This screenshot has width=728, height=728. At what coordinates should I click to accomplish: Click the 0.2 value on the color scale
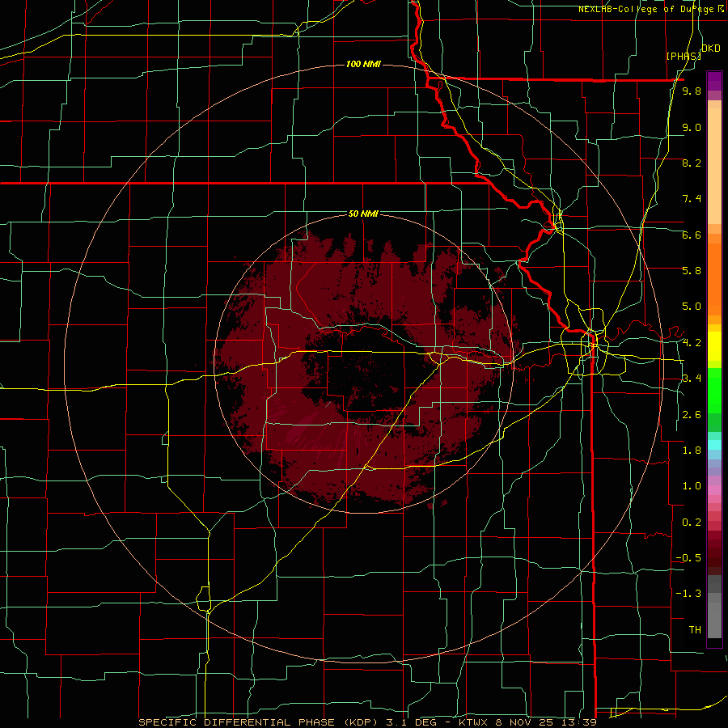[692, 523]
